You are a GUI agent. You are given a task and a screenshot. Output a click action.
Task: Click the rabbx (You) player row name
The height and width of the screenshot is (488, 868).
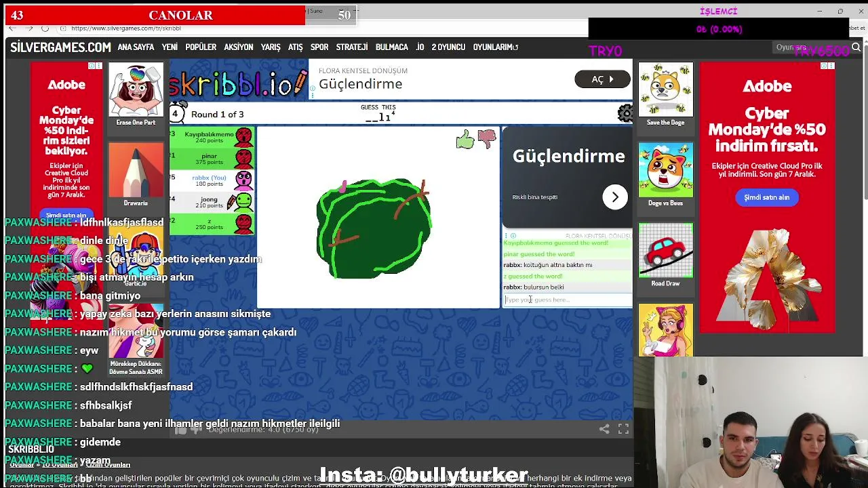pos(209,178)
